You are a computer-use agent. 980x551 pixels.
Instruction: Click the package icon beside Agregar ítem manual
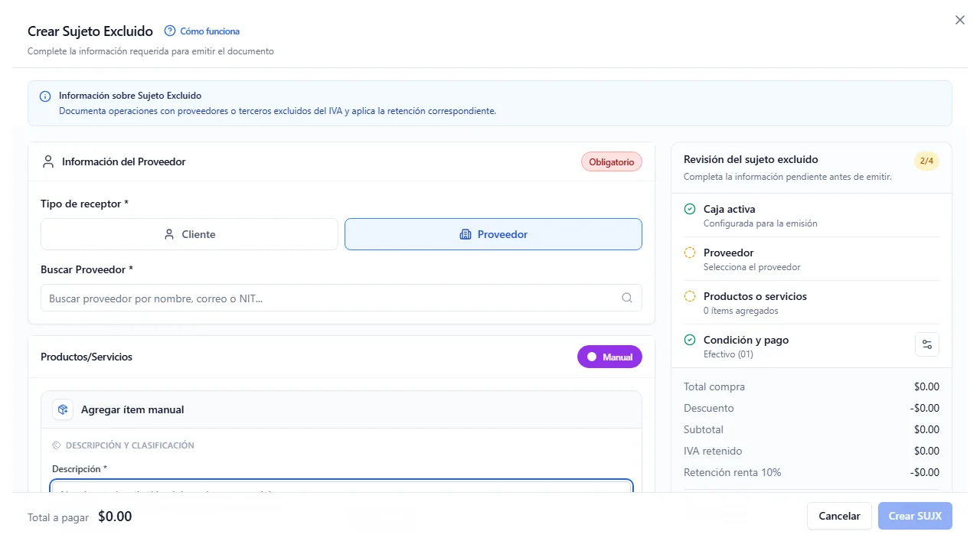click(63, 409)
